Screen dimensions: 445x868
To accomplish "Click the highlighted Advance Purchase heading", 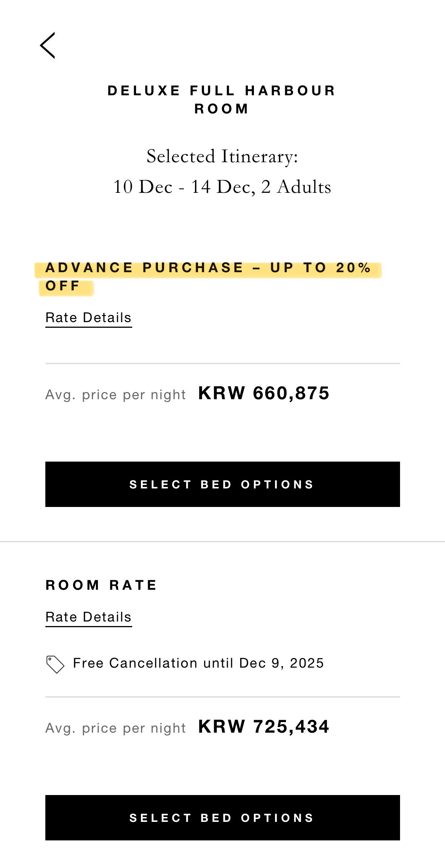I will pyautogui.click(x=208, y=268).
